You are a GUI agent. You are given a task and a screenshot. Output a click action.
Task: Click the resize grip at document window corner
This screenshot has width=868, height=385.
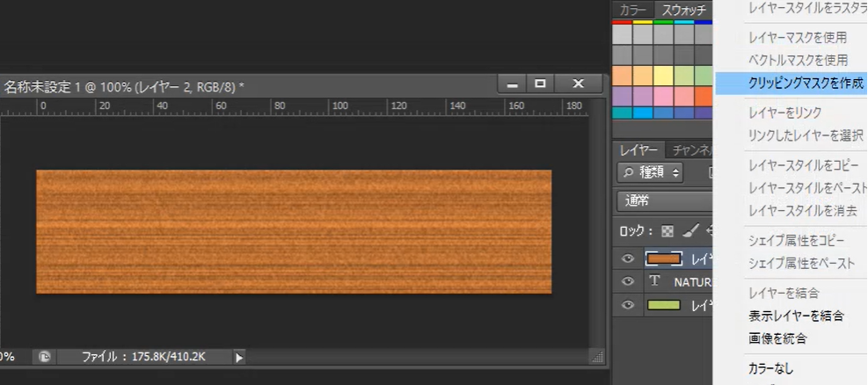tap(597, 357)
